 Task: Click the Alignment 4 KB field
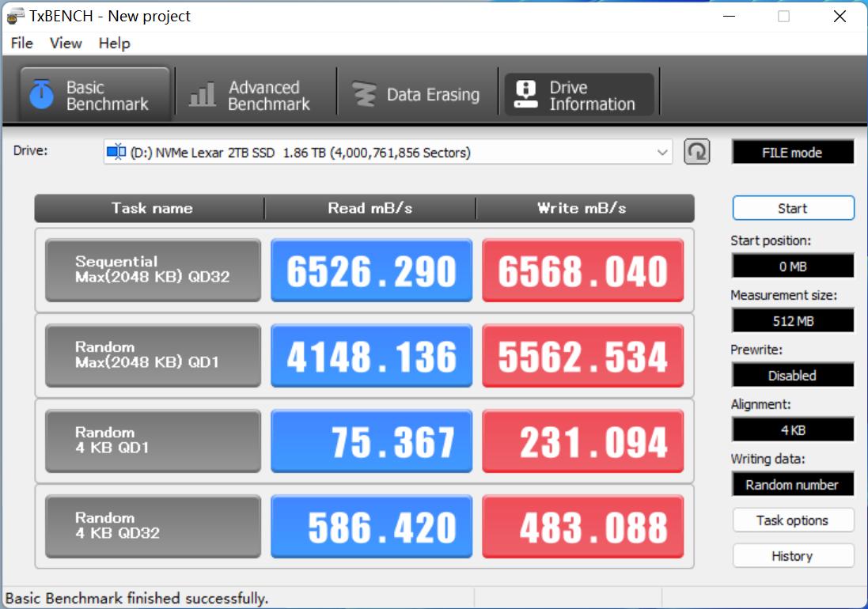tap(792, 429)
